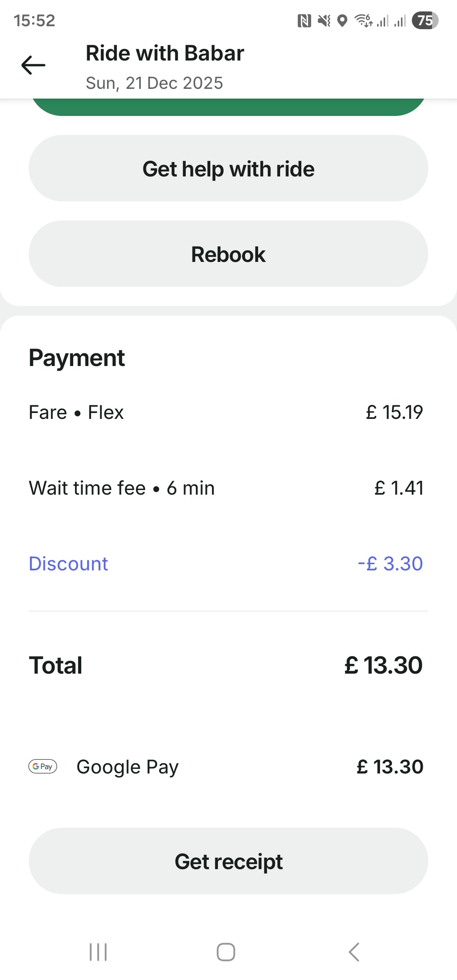This screenshot has height=980, width=457.
Task: Open Get help with ride
Action: [228, 168]
